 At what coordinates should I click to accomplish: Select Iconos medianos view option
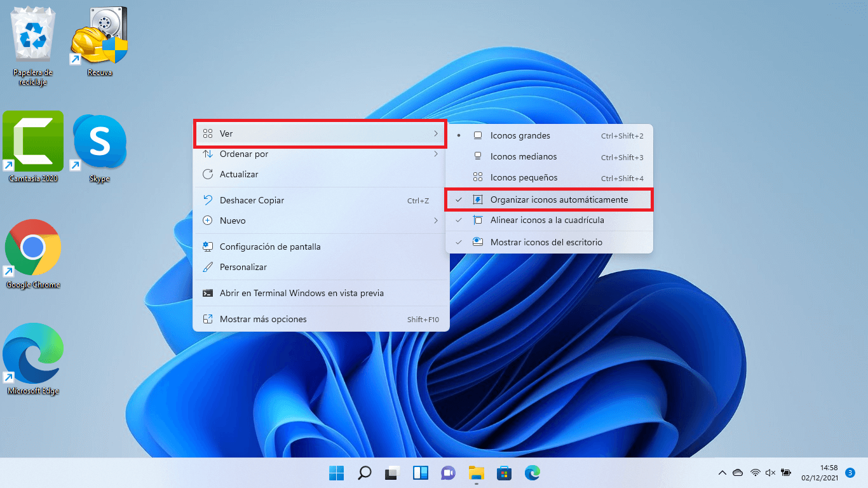tap(549, 156)
